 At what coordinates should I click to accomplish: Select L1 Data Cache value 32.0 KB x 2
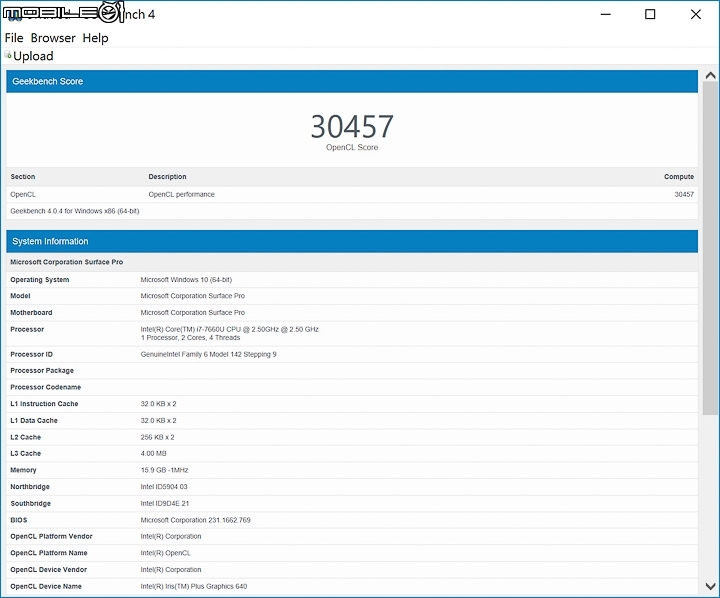(158, 421)
